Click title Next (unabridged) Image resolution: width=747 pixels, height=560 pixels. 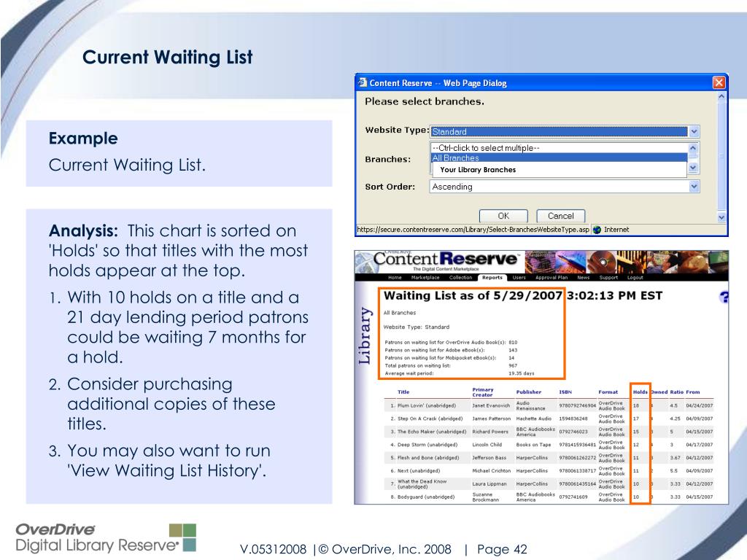419,470
